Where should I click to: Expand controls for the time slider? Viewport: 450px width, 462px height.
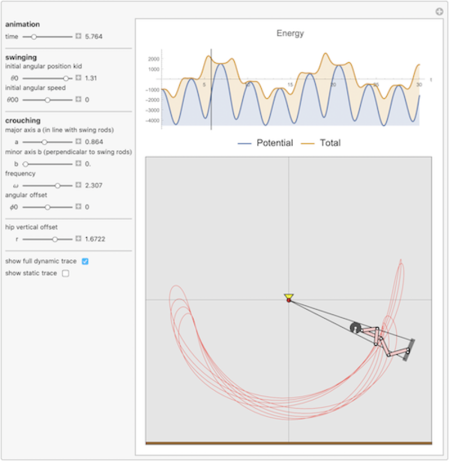tap(78, 36)
